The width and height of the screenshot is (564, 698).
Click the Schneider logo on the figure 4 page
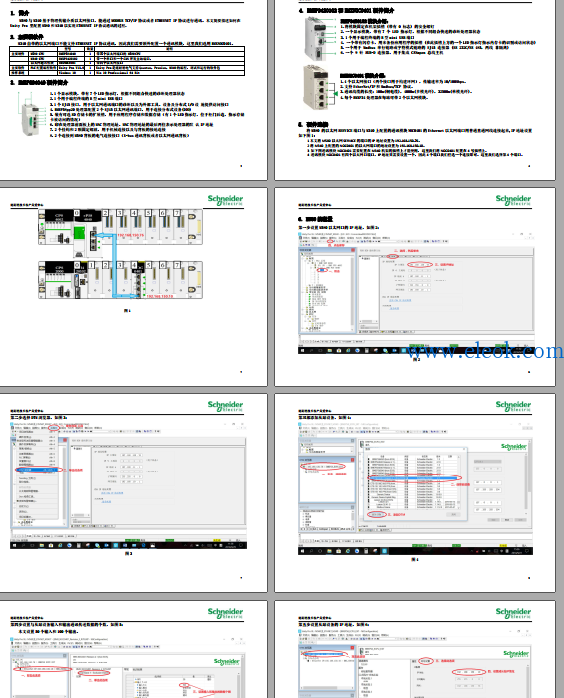(513, 406)
